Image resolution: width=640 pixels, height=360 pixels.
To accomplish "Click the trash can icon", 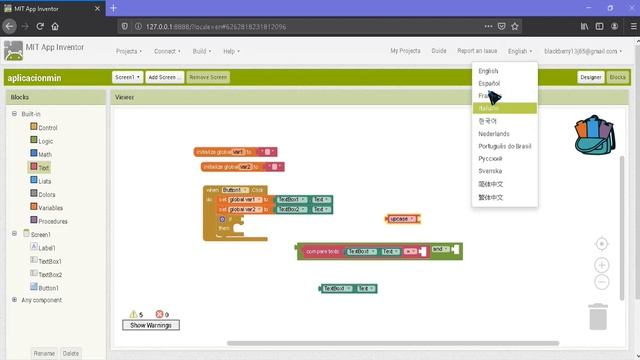I will tap(598, 316).
